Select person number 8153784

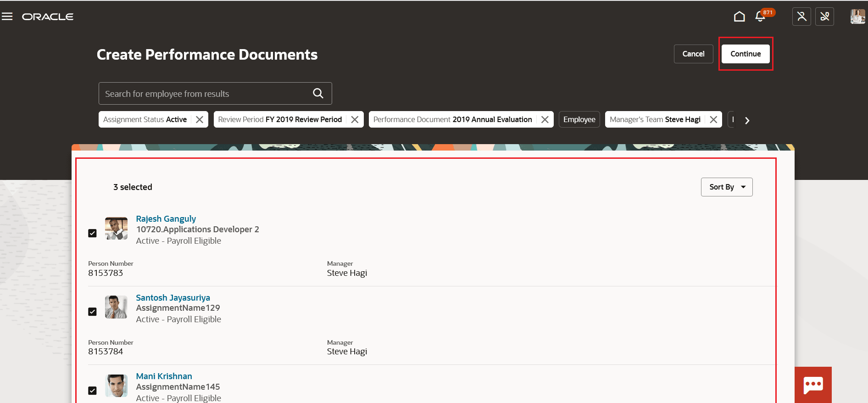tap(106, 352)
